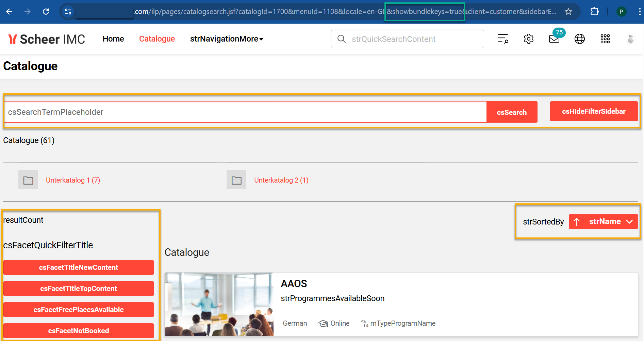The image size is (644, 341).
Task: Open the user profile avatar icon
Action: (x=630, y=39)
